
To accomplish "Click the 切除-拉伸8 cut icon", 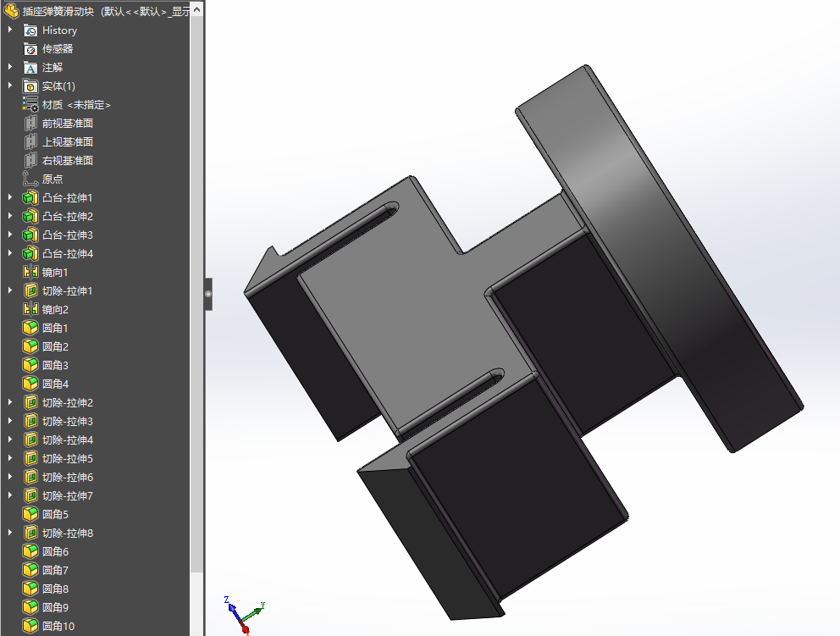I will (30, 534).
